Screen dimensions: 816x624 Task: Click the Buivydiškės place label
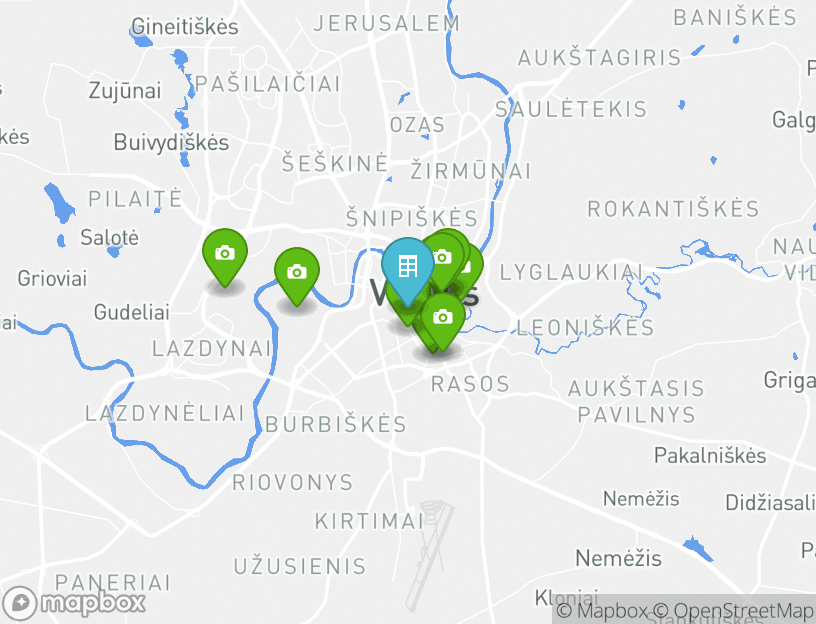tap(171, 142)
